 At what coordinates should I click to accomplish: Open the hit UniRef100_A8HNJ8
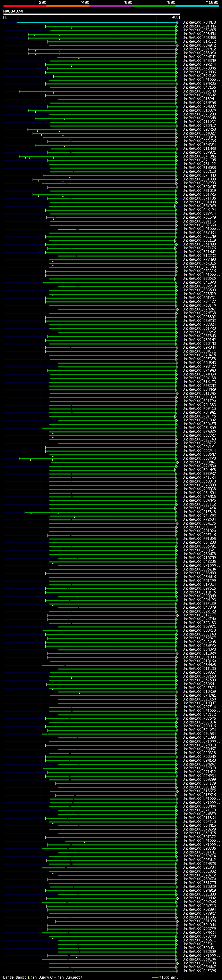[x=199, y=23]
